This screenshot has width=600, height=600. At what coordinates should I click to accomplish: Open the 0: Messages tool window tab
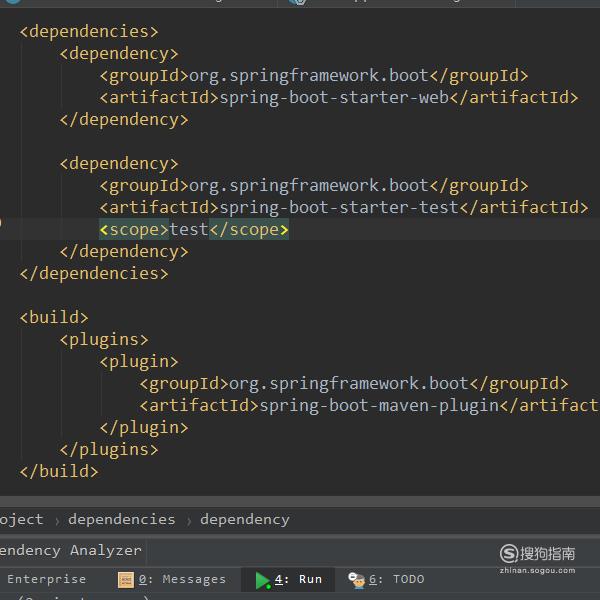pyautogui.click(x=172, y=579)
